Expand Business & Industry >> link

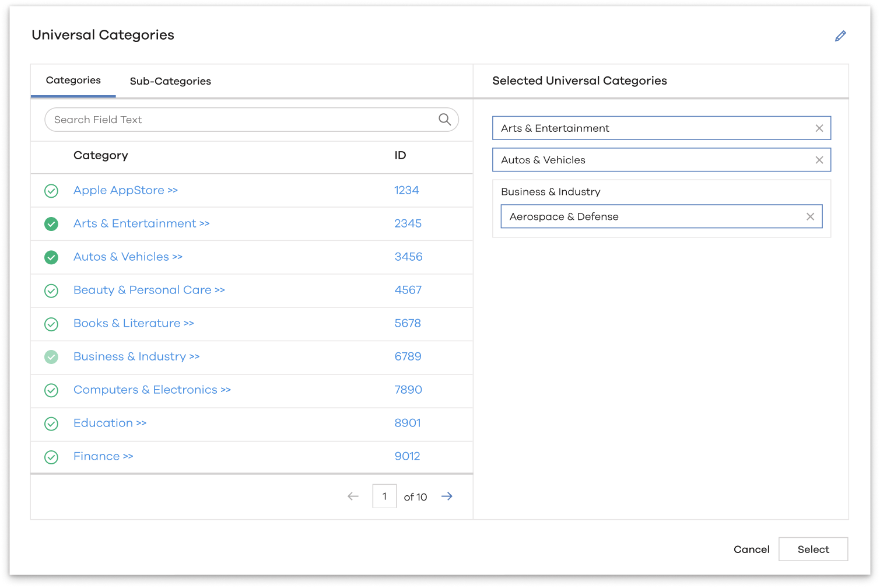[x=136, y=356]
